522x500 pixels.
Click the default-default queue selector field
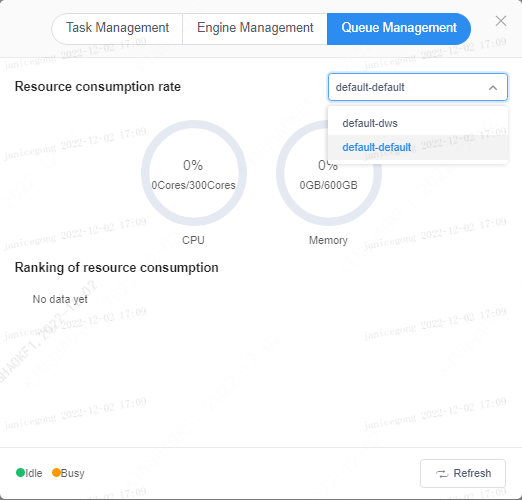click(418, 87)
